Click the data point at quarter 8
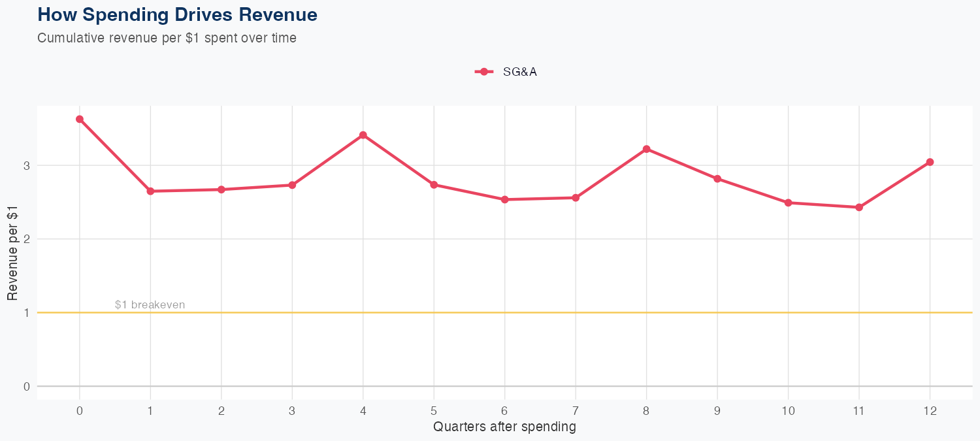 pyautogui.click(x=646, y=149)
